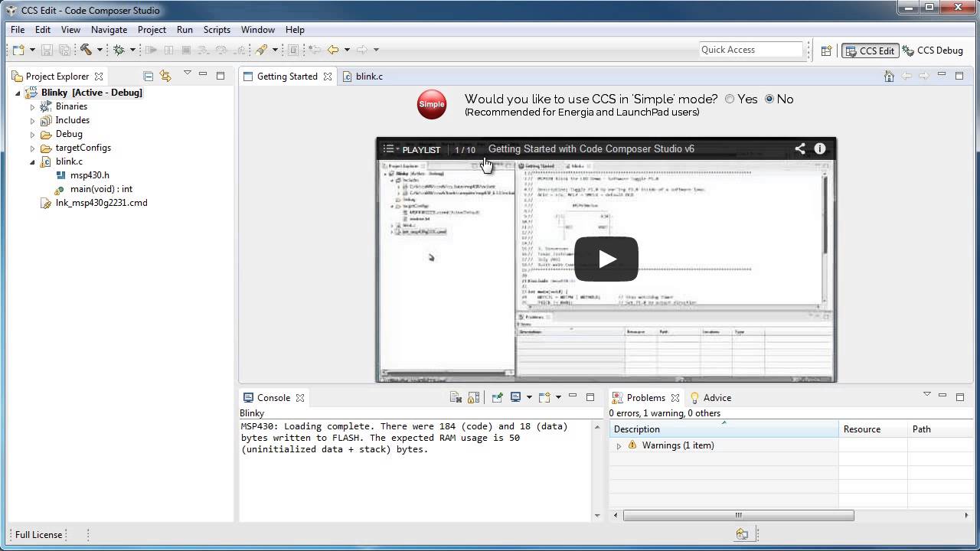Click the status bar icon at bottom

coord(742,534)
